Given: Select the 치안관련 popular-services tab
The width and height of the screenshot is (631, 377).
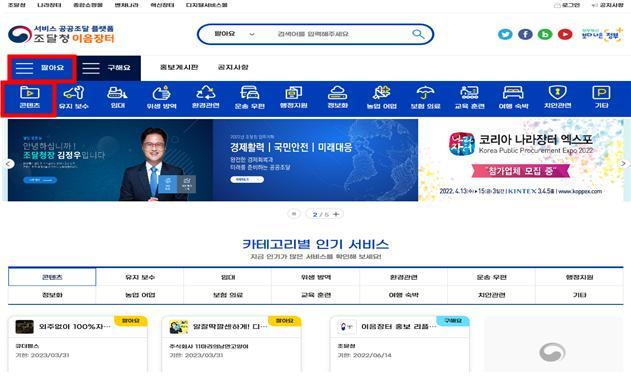Looking at the screenshot, I should pyautogui.click(x=491, y=295).
